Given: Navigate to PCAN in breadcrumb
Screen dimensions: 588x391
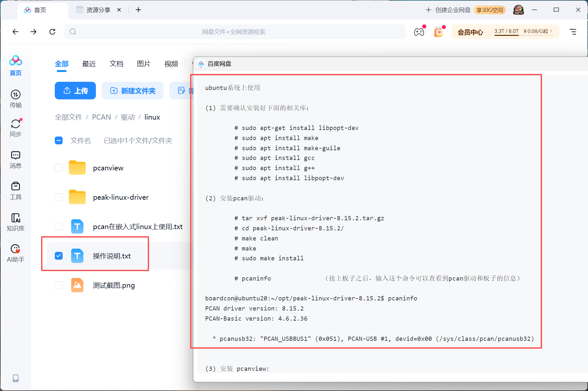Looking at the screenshot, I should point(101,117).
